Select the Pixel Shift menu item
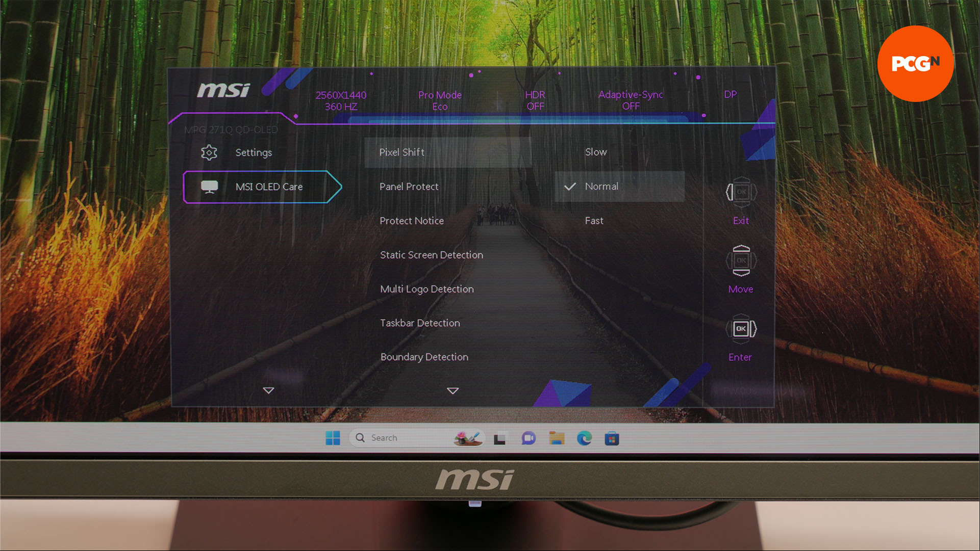 click(x=447, y=152)
